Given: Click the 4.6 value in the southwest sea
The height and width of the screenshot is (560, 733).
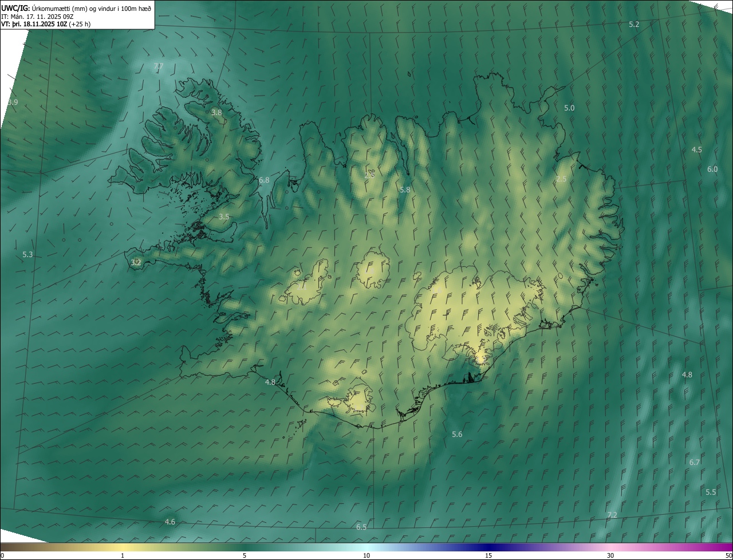Looking at the screenshot, I should [x=170, y=522].
